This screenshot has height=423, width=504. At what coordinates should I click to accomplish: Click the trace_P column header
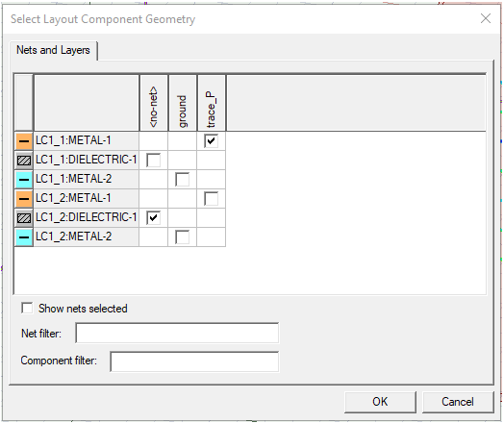[212, 103]
